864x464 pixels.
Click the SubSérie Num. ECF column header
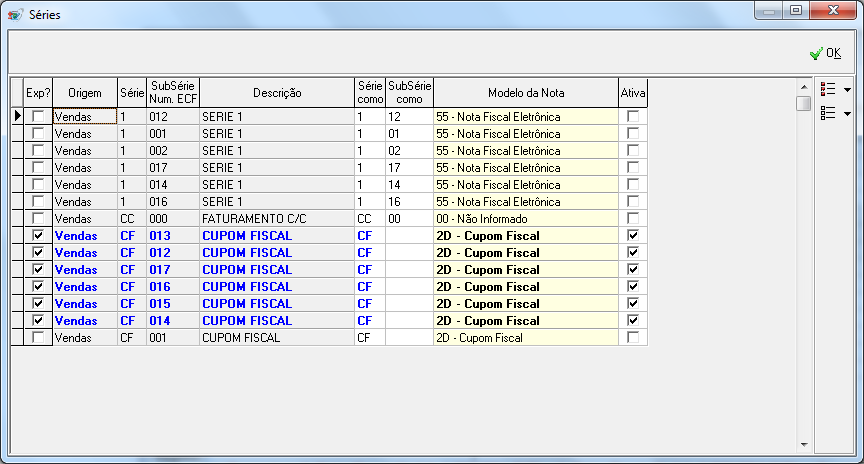[173, 93]
